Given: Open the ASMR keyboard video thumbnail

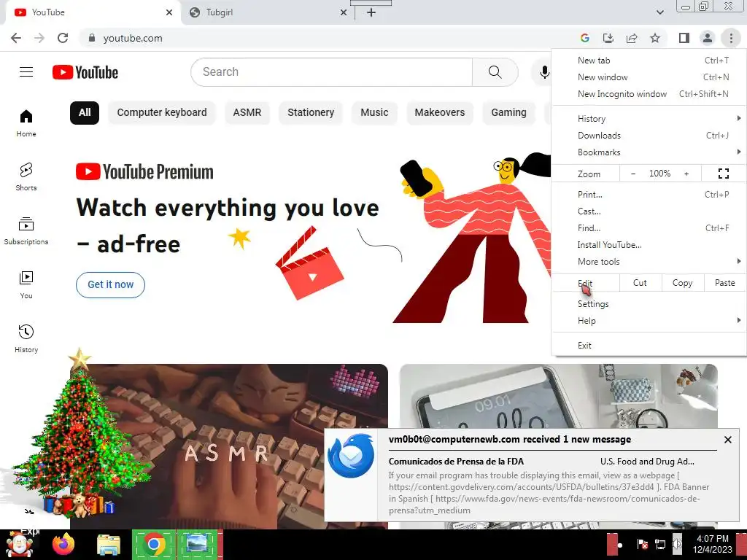Looking at the screenshot, I should coord(229,446).
